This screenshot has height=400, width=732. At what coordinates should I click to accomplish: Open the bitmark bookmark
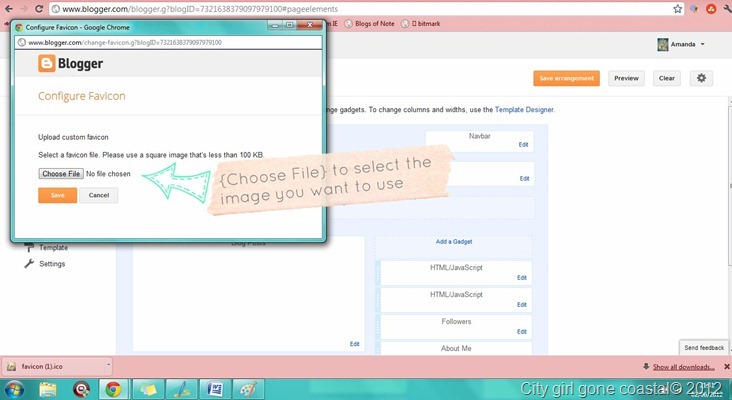[421, 23]
